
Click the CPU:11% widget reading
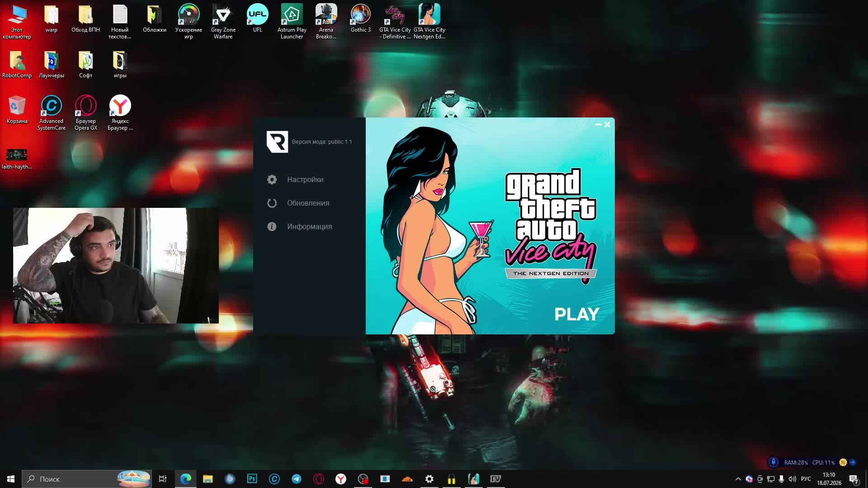tap(823, 462)
